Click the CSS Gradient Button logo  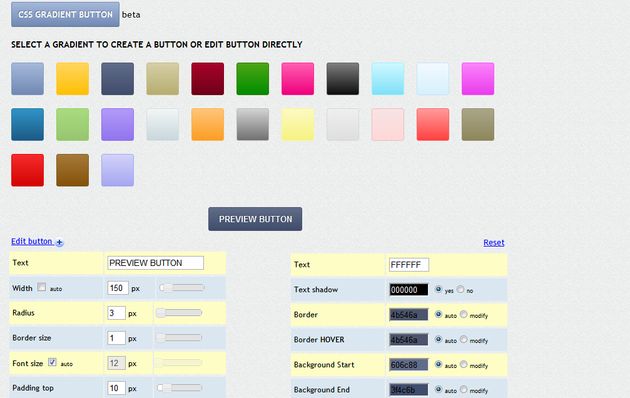[x=65, y=14]
